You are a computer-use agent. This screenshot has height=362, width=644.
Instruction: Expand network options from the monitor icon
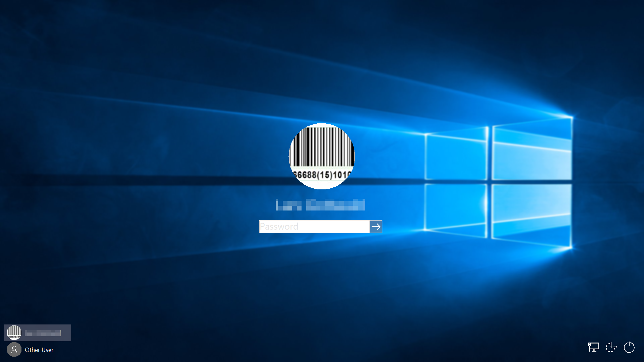(x=593, y=347)
